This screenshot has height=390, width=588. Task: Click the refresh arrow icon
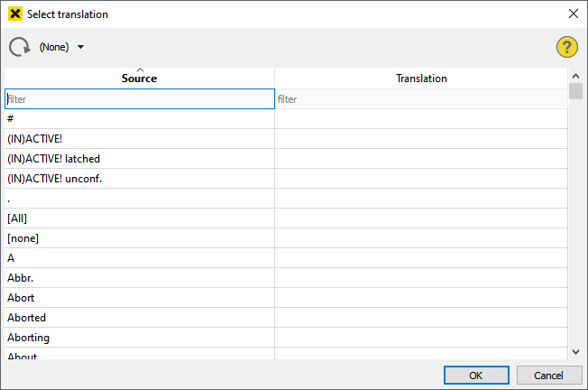pos(20,47)
